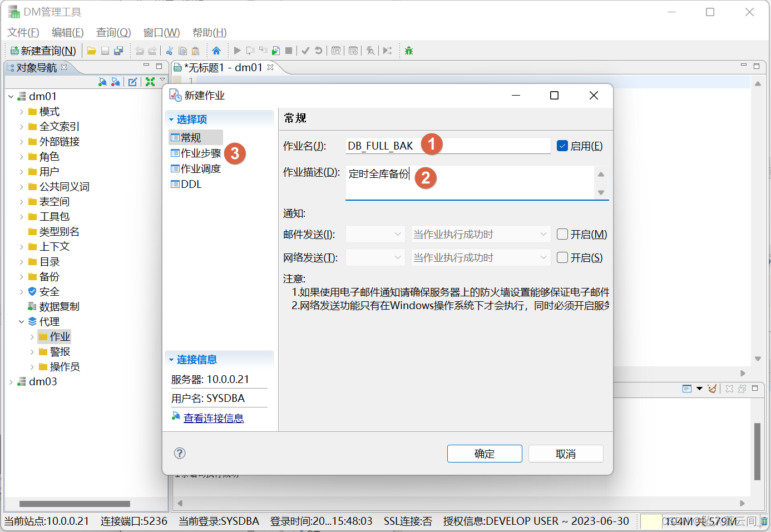Expand the 警报 alerts tree node
Viewport: 771px width, 532px height.
click(32, 352)
